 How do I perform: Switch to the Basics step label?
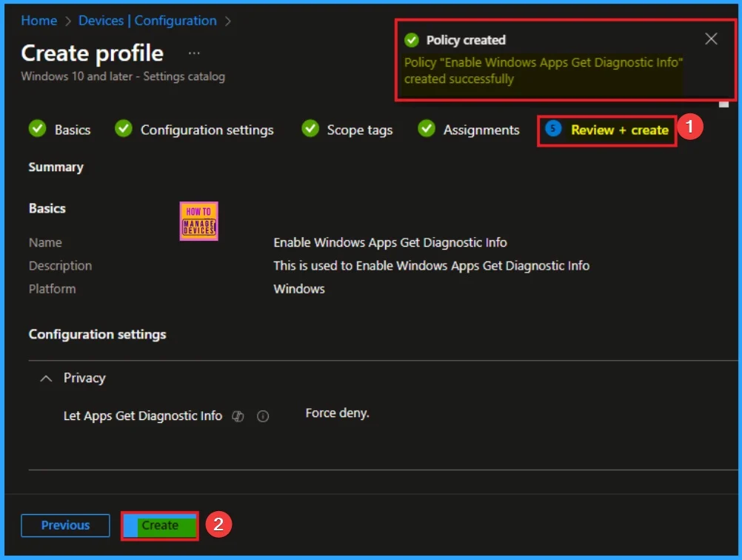pos(73,130)
